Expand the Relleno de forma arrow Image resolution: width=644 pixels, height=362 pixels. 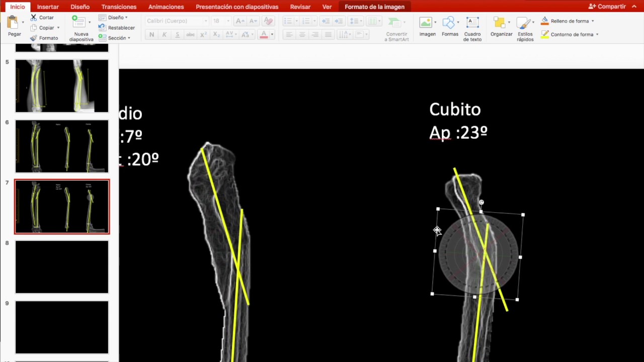coord(593,21)
